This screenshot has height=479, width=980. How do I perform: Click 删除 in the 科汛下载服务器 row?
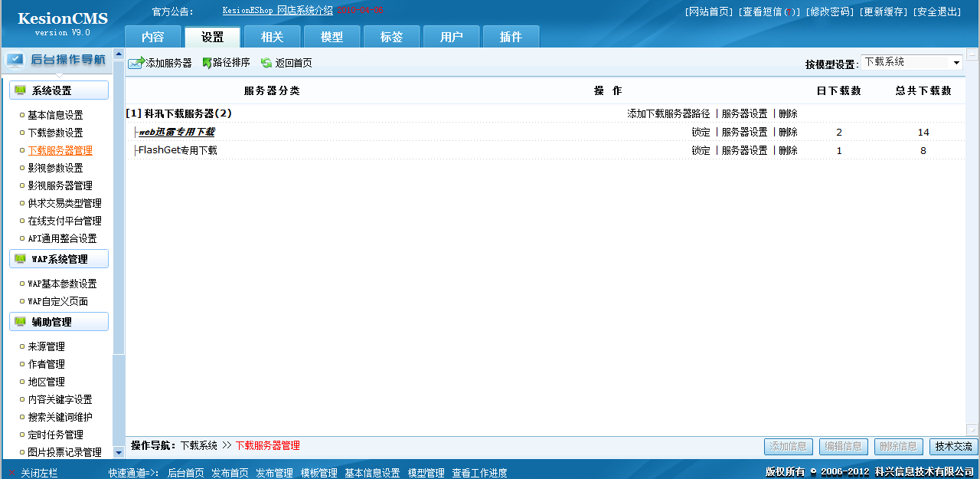click(788, 113)
